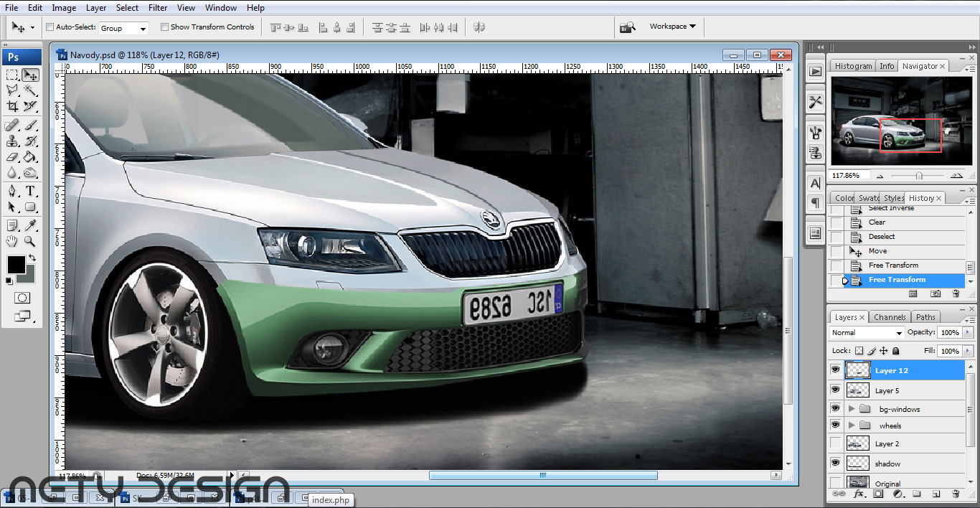The width and height of the screenshot is (980, 508).
Task: Delete layer using Layers panel trash icon
Action: tap(956, 494)
